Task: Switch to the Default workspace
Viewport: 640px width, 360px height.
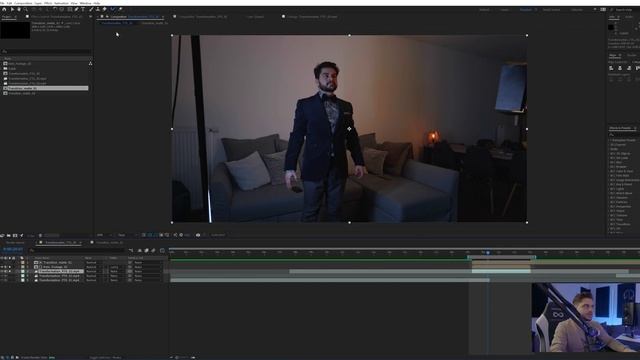Action: pos(484,10)
